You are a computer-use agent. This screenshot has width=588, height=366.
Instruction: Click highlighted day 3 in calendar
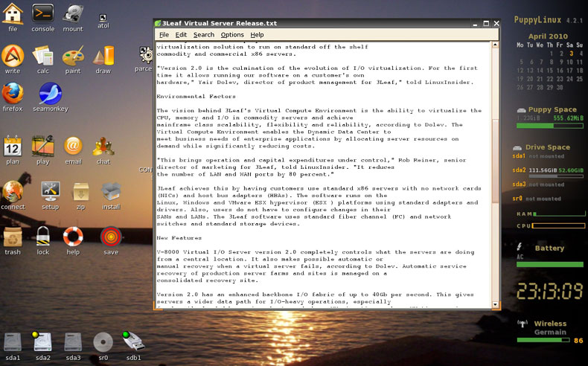571,54
